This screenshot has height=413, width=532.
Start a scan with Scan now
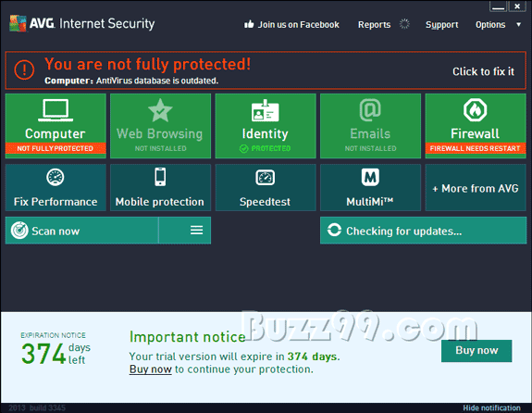coord(81,231)
